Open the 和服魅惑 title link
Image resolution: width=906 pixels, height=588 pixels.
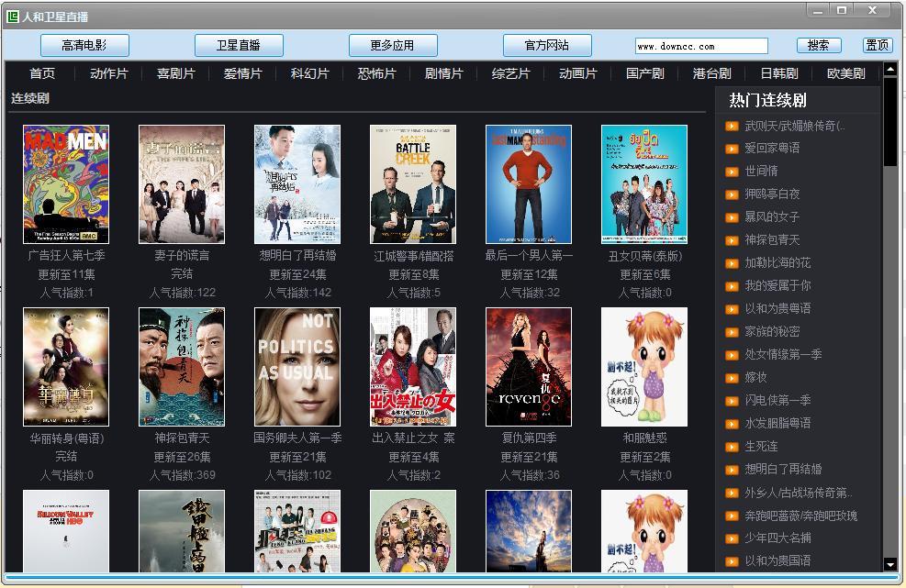[x=644, y=438]
